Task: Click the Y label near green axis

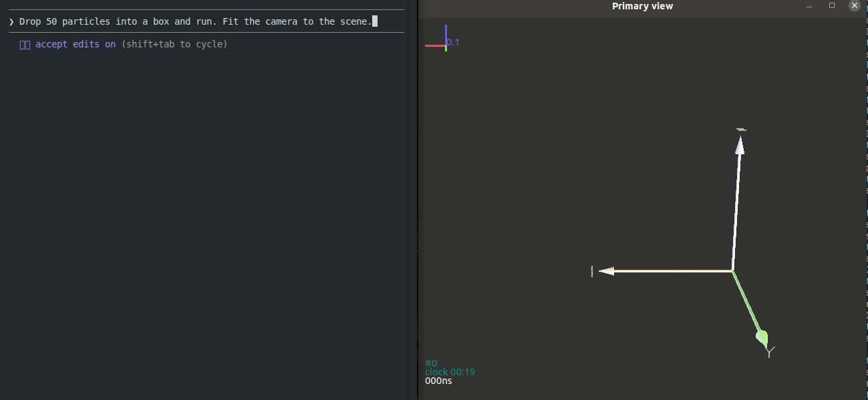Action: pyautogui.click(x=770, y=352)
